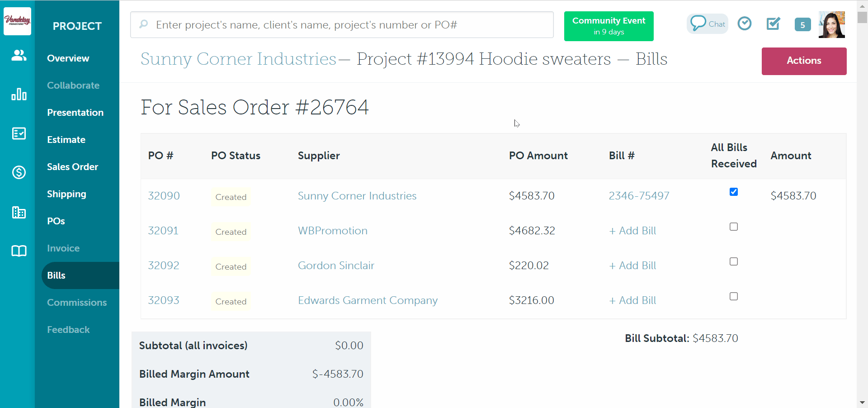868x408 pixels.
Task: Open the book icon in sidebar
Action: point(19,251)
